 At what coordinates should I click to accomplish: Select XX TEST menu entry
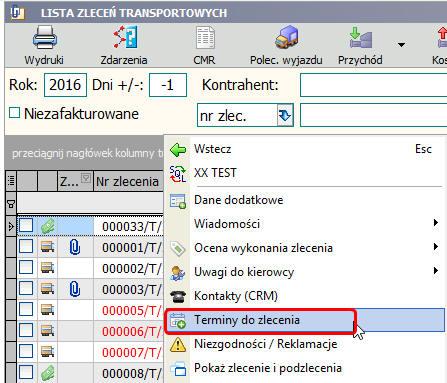click(215, 173)
